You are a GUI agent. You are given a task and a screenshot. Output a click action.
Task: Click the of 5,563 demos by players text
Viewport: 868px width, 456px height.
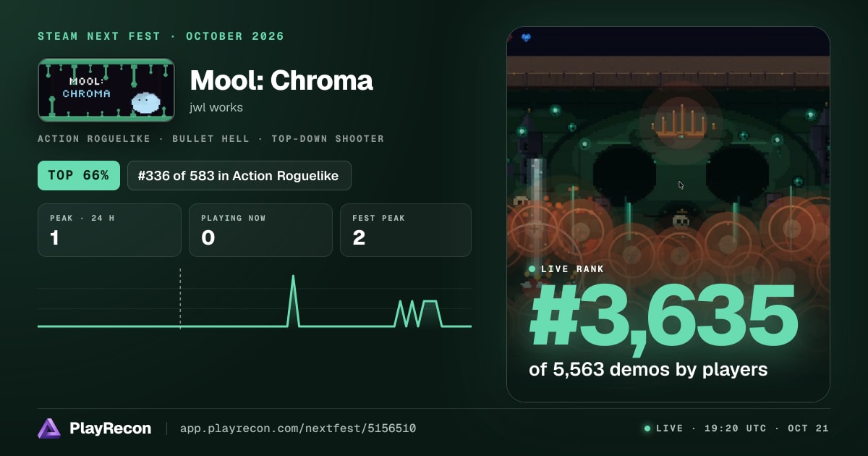(648, 369)
